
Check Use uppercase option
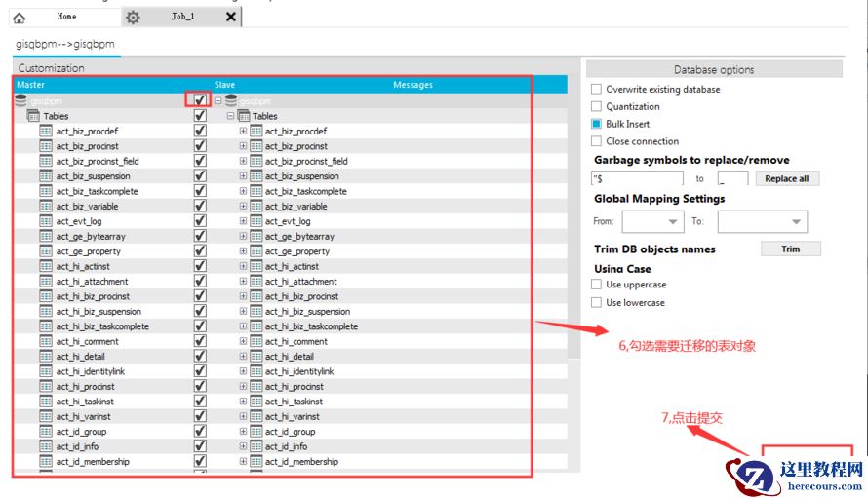tap(596, 285)
